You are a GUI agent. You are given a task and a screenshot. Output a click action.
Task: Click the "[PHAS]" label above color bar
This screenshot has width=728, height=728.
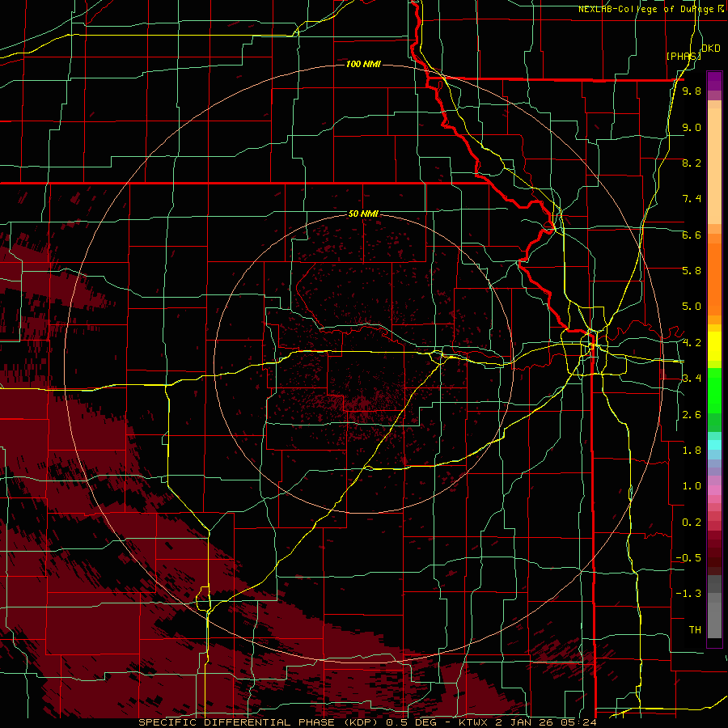point(684,56)
